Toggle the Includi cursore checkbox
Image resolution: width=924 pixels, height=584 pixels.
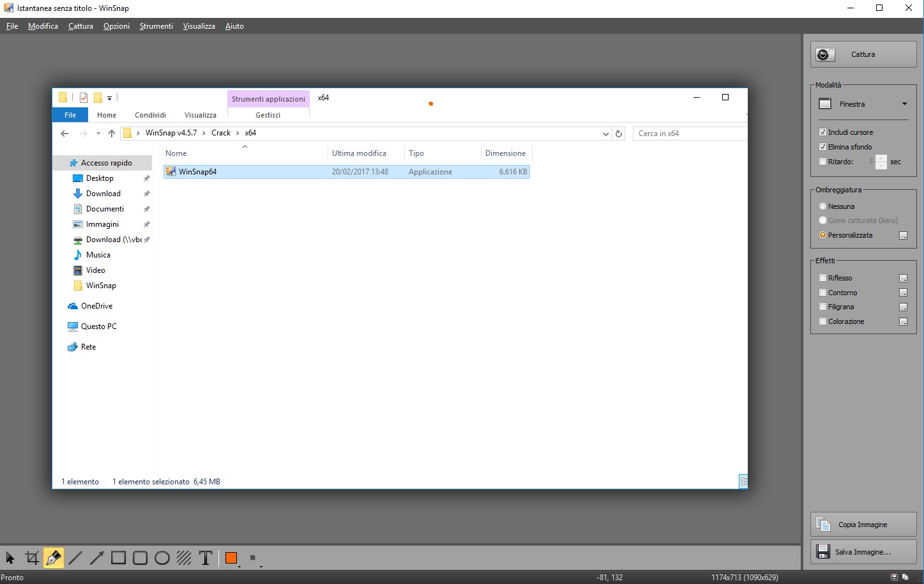(822, 132)
